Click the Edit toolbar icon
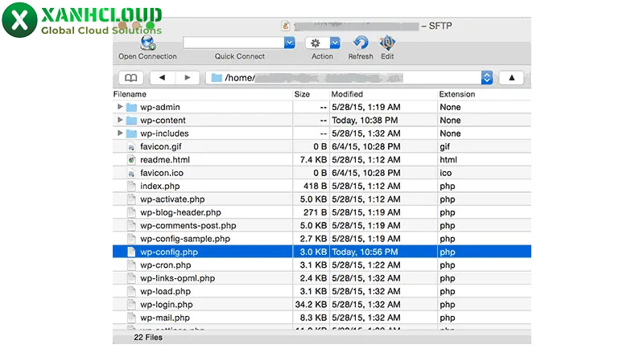 tap(387, 43)
